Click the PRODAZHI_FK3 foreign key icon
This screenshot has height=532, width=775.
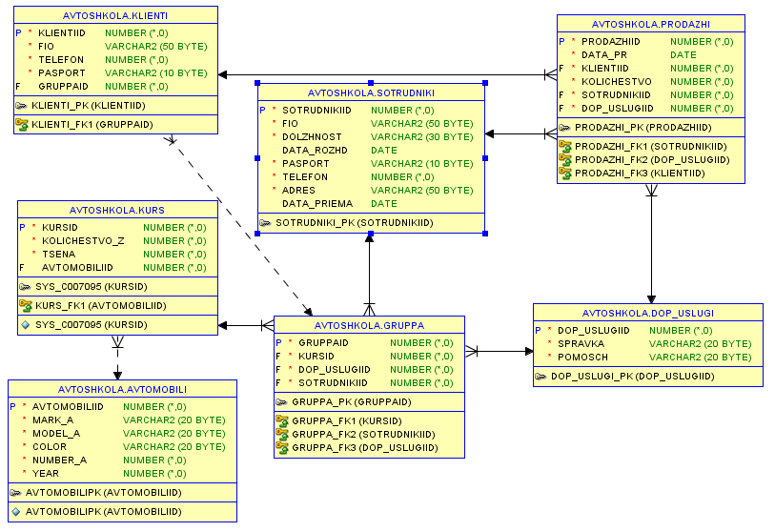coord(565,174)
